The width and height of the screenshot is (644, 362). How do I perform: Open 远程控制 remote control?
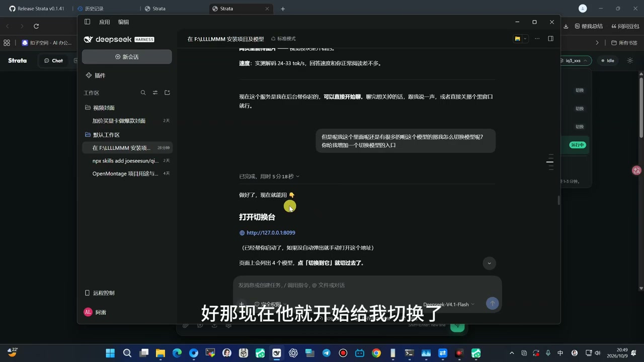(100, 293)
